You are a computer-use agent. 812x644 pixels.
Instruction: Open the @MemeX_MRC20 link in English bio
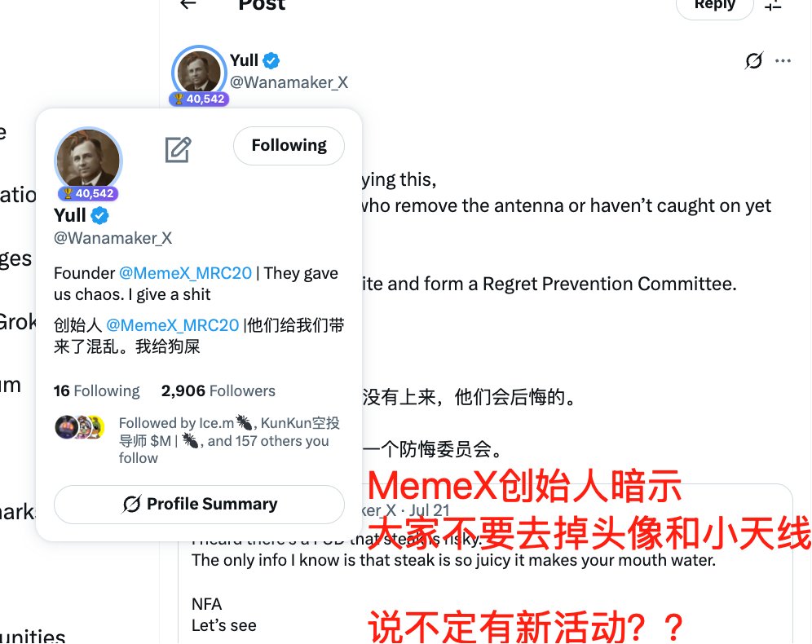tap(185, 273)
